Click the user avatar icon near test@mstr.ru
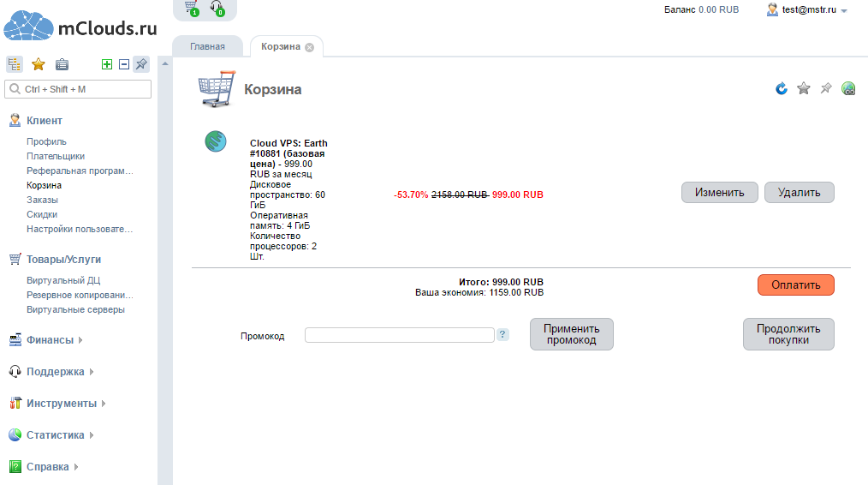This screenshot has height=485, width=868. 772,9
